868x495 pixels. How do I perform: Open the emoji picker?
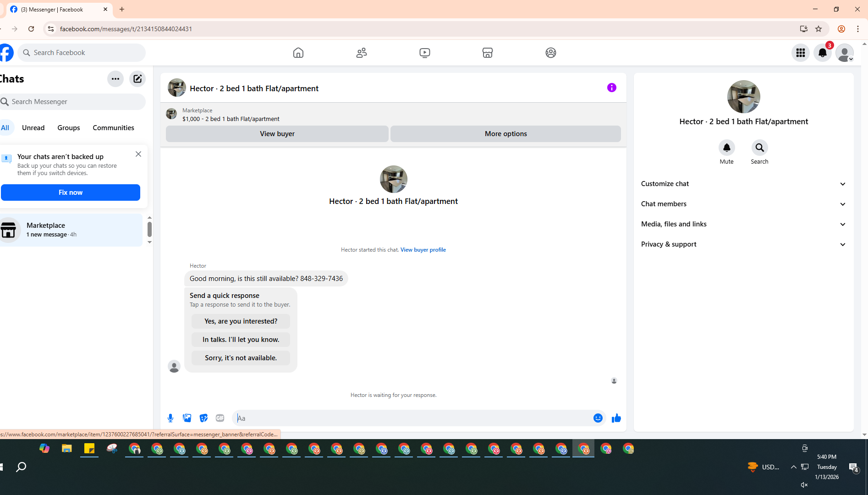[x=598, y=418]
